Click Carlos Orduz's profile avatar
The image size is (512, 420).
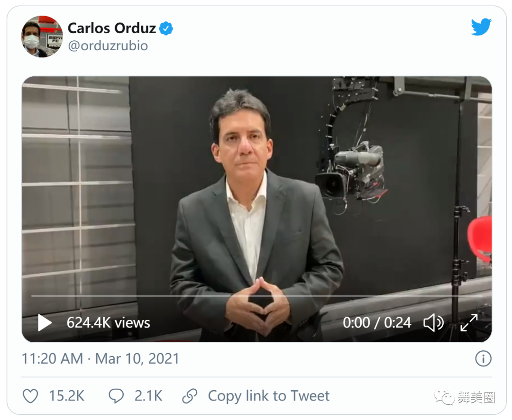42,37
